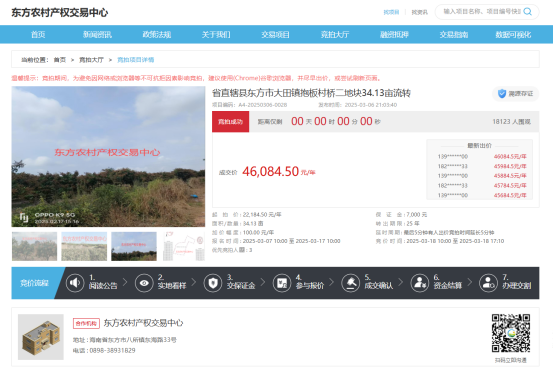Select the plot map diagram thumbnail

coord(184,246)
